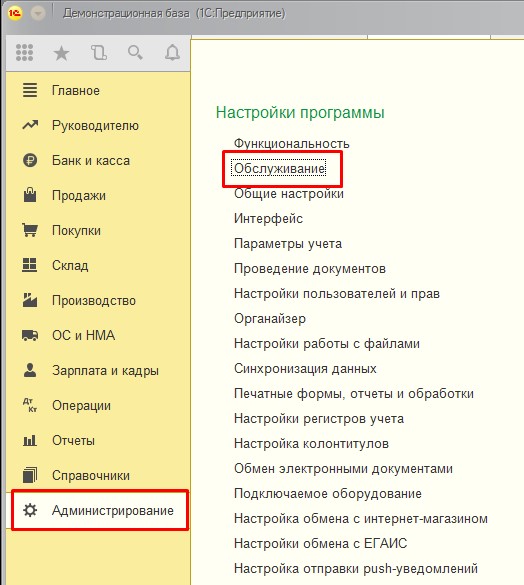Open Настройка колонтитулов link

coord(311,444)
